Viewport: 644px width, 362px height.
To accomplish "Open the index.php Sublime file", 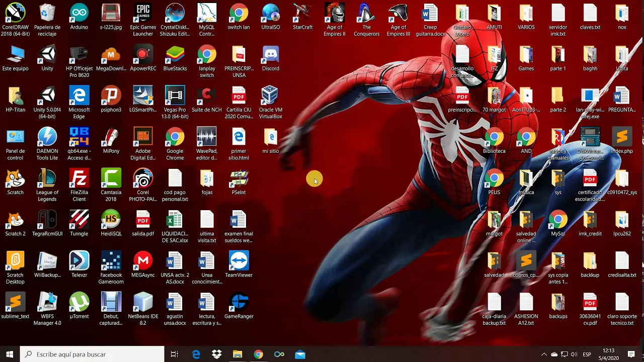I will [x=622, y=140].
